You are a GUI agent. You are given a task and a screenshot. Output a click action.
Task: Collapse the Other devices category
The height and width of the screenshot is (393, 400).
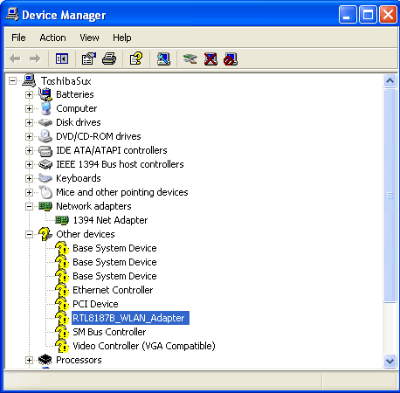[x=29, y=235]
